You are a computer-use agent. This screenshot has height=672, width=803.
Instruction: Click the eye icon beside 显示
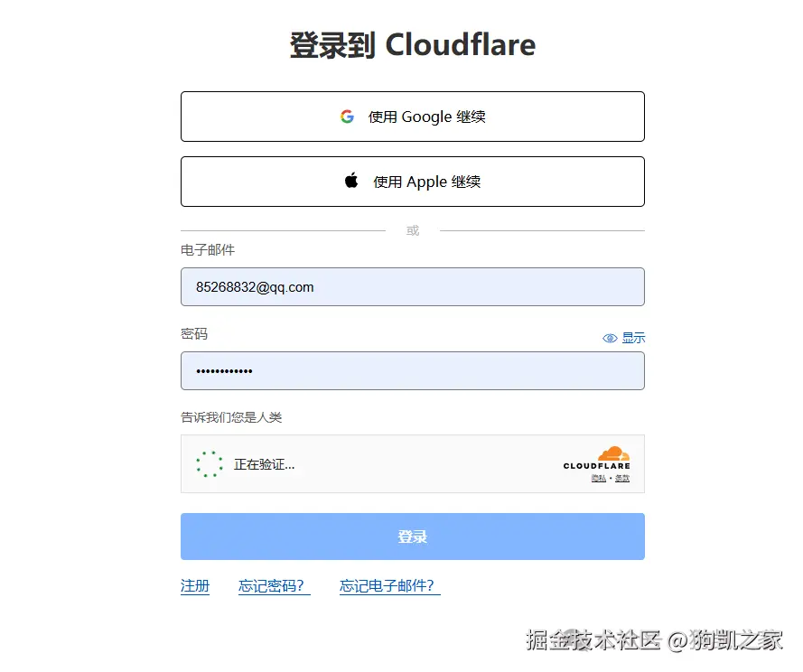coord(611,337)
